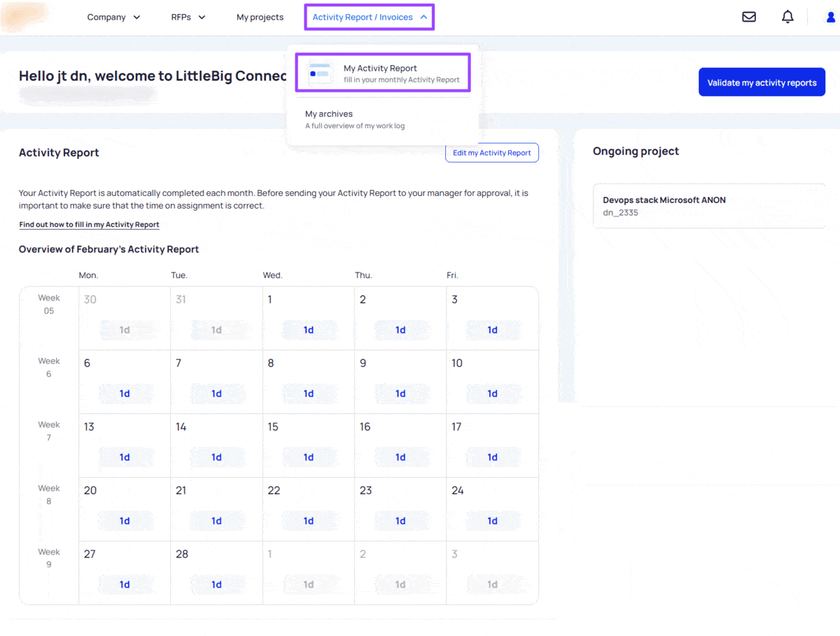Click the 1d entry on February 10
The image size is (840, 636).
tap(493, 394)
